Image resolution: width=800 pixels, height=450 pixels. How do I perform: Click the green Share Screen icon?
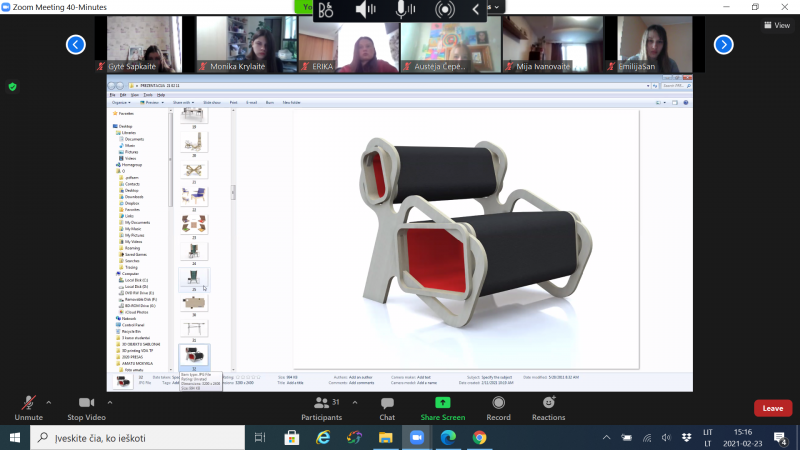pyautogui.click(x=442, y=403)
